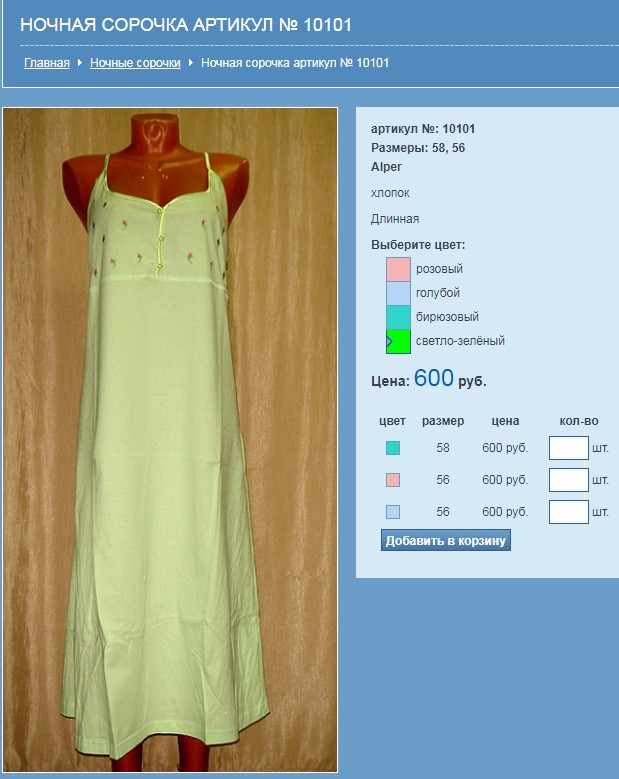Select the light blue (голубой) color swatch

398,293
